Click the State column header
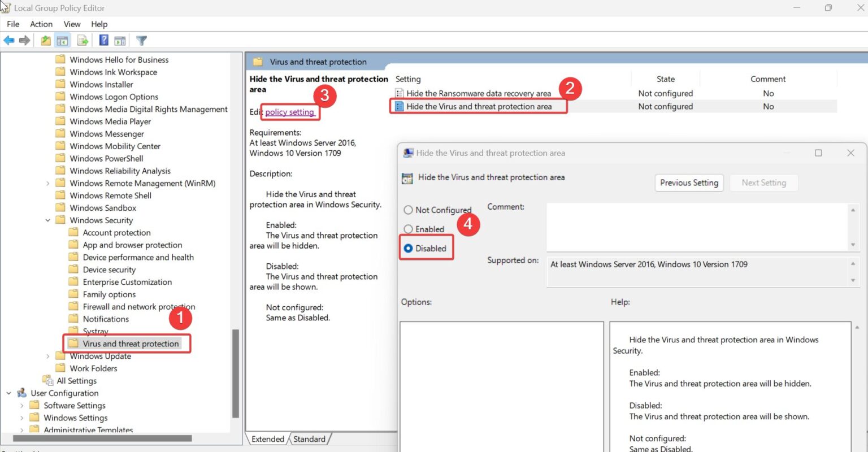This screenshot has width=868, height=452. coord(665,79)
